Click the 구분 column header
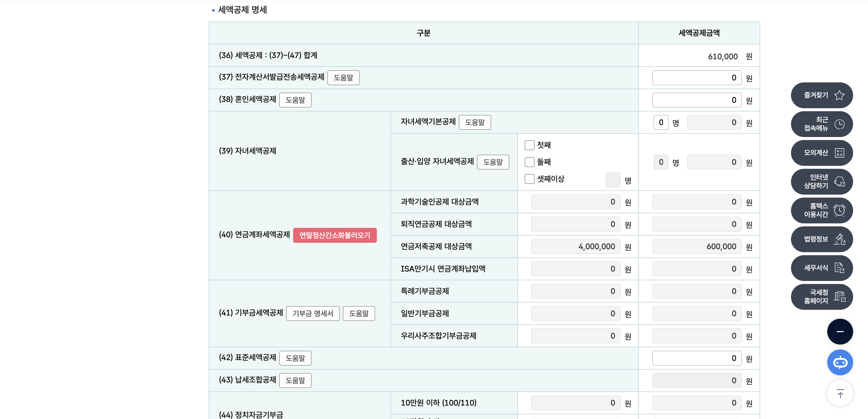This screenshot has height=419, width=868. [424, 33]
